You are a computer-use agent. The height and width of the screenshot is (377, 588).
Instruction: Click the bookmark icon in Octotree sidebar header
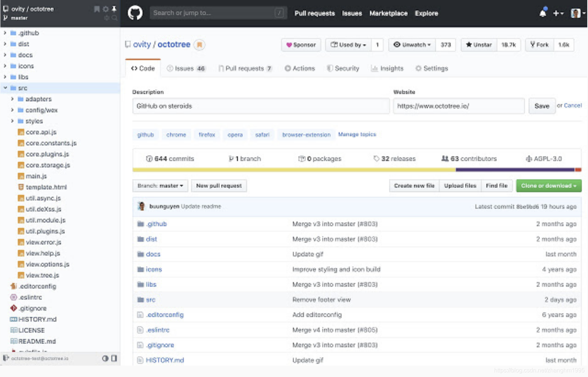(97, 9)
